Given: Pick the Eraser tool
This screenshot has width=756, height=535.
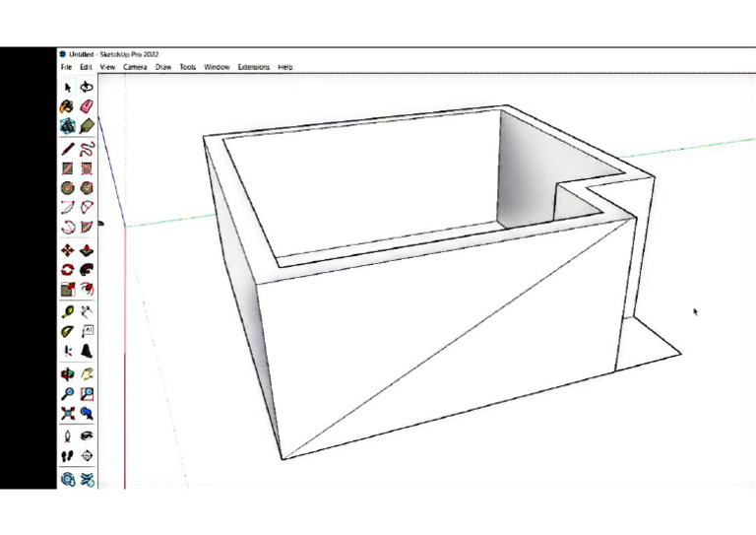Looking at the screenshot, I should click(87, 106).
